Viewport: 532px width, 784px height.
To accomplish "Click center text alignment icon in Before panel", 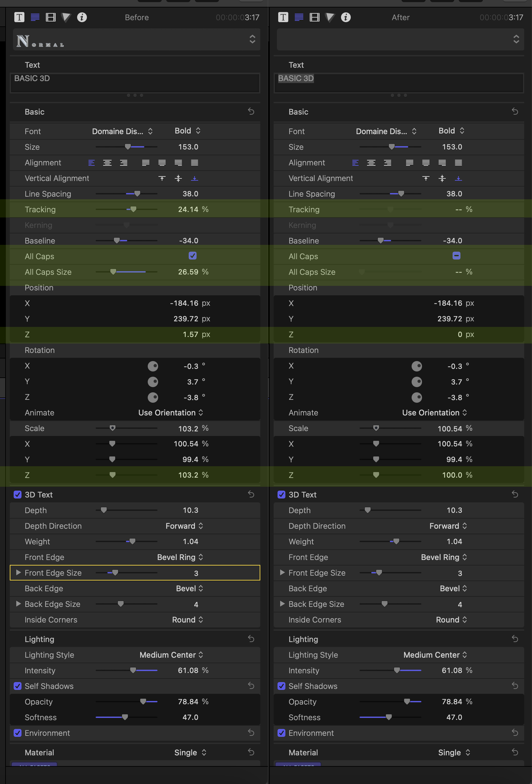I will (x=107, y=163).
